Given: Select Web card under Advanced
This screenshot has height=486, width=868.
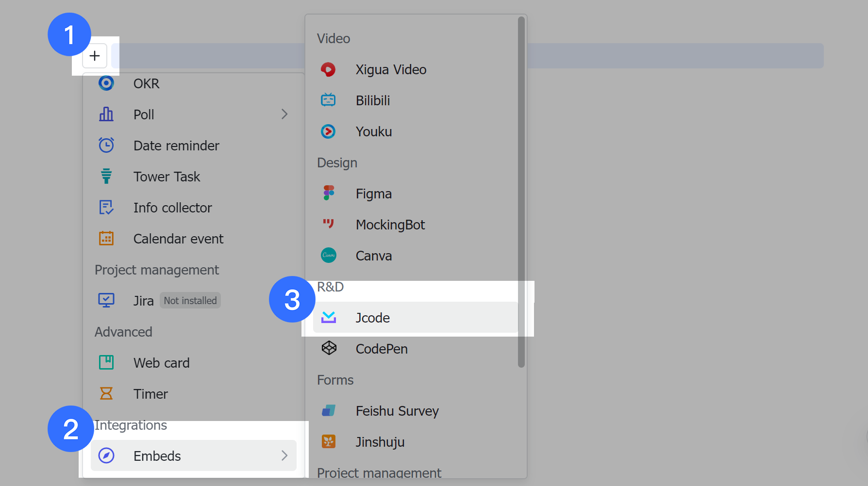Looking at the screenshot, I should click(x=194, y=363).
